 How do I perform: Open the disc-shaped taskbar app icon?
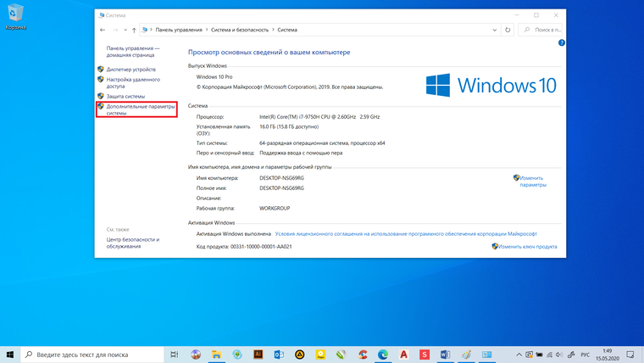(196, 355)
